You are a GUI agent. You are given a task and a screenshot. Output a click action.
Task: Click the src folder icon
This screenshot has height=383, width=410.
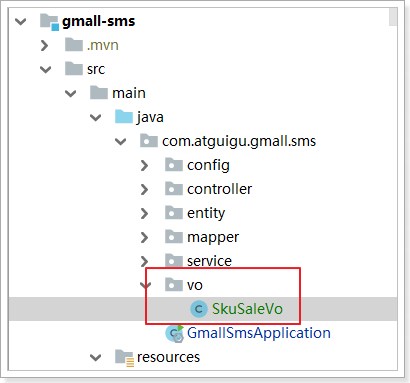(74, 69)
